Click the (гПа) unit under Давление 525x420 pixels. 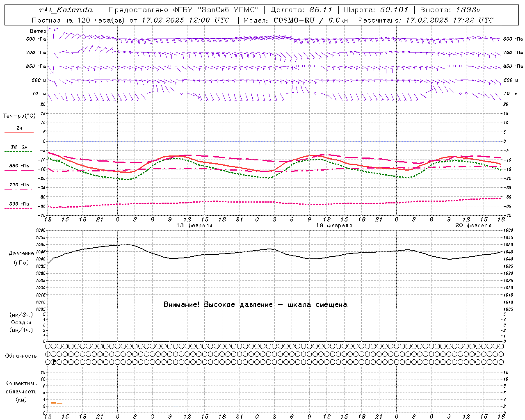(x=21, y=263)
